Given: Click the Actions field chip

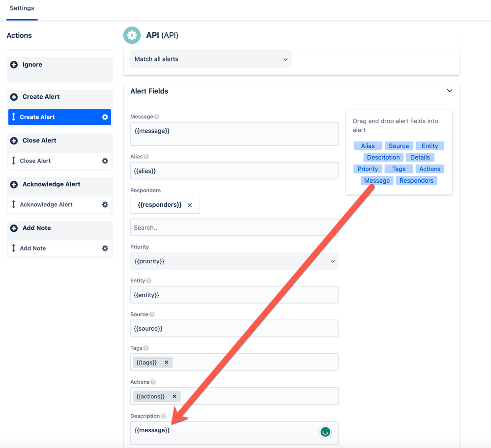Looking at the screenshot, I should [x=430, y=169].
